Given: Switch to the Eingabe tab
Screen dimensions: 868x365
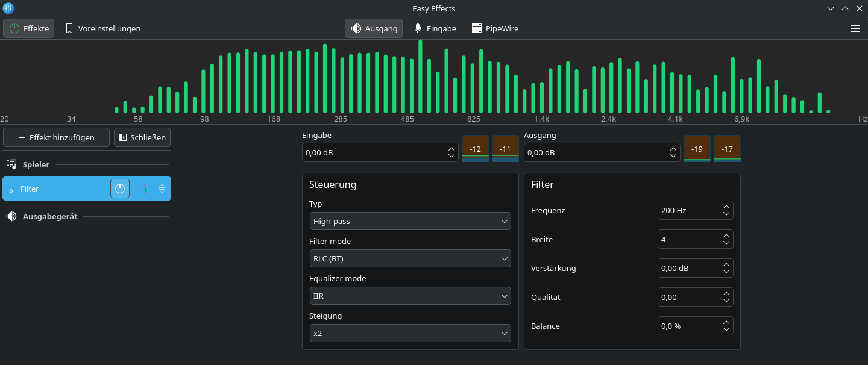Looking at the screenshot, I should pyautogui.click(x=435, y=28).
